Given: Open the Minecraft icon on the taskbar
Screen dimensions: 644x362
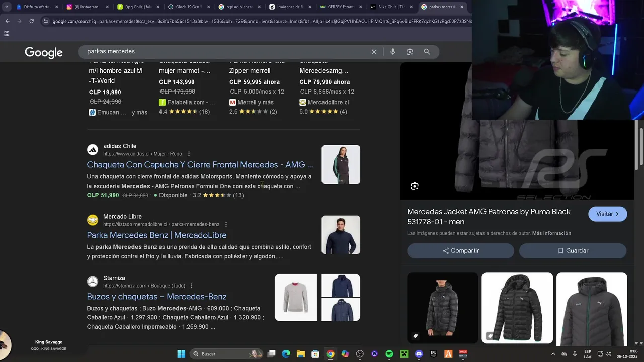Looking at the screenshot, I should point(404,354).
